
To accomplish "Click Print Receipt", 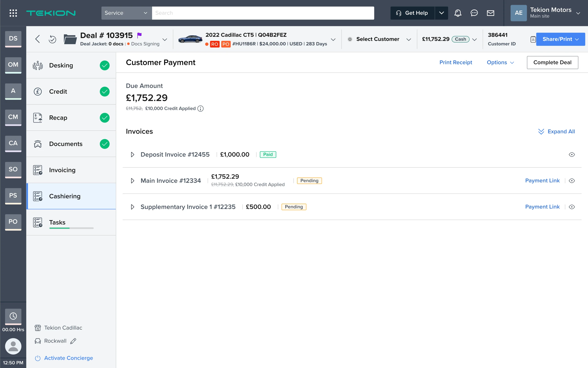I will [x=455, y=62].
